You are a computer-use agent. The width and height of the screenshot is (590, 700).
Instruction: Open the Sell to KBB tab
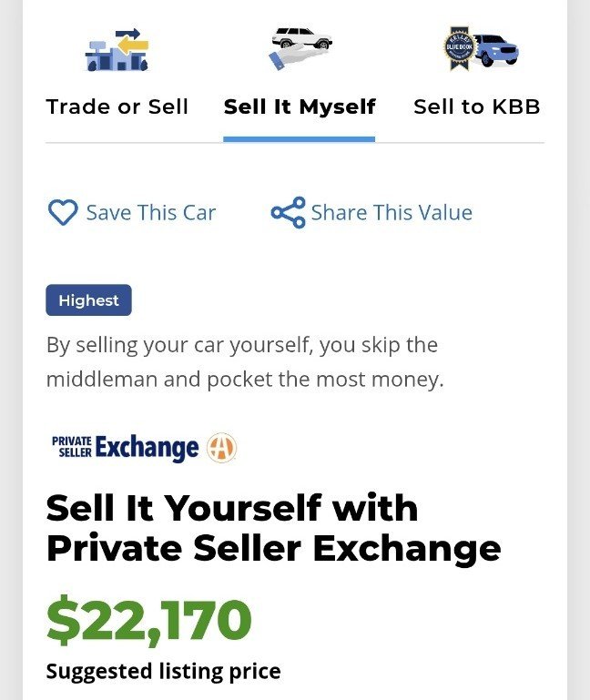[477, 107]
